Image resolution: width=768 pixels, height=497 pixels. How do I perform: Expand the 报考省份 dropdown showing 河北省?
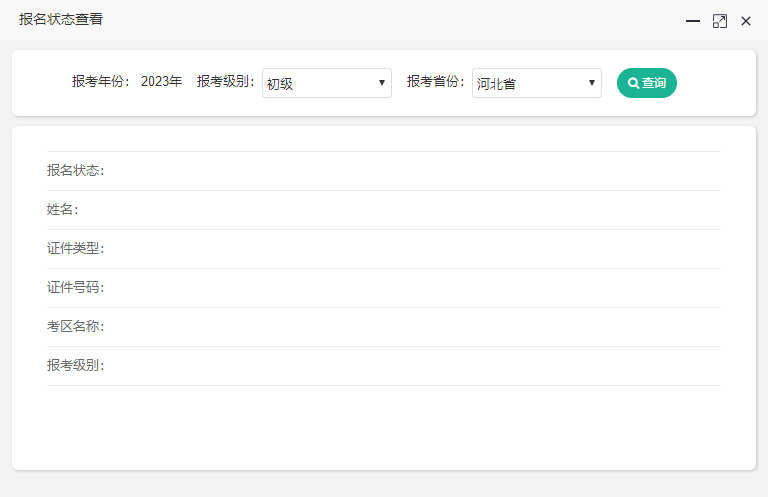click(x=536, y=83)
